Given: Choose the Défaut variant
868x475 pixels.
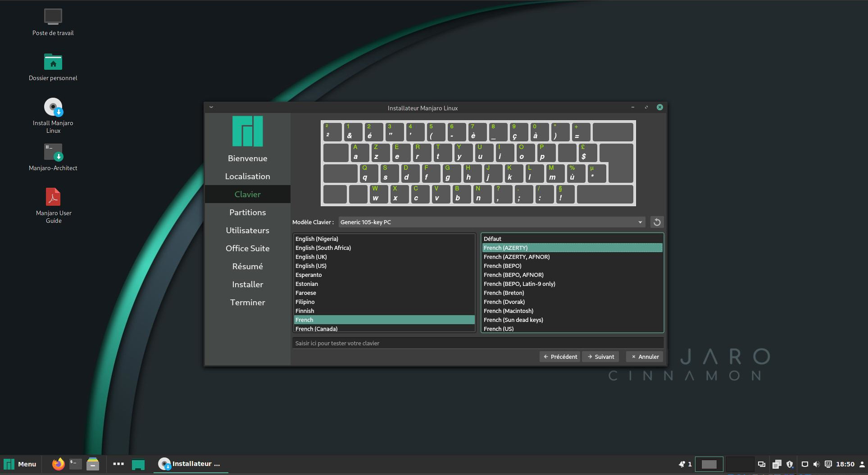Looking at the screenshot, I should [x=573, y=239].
